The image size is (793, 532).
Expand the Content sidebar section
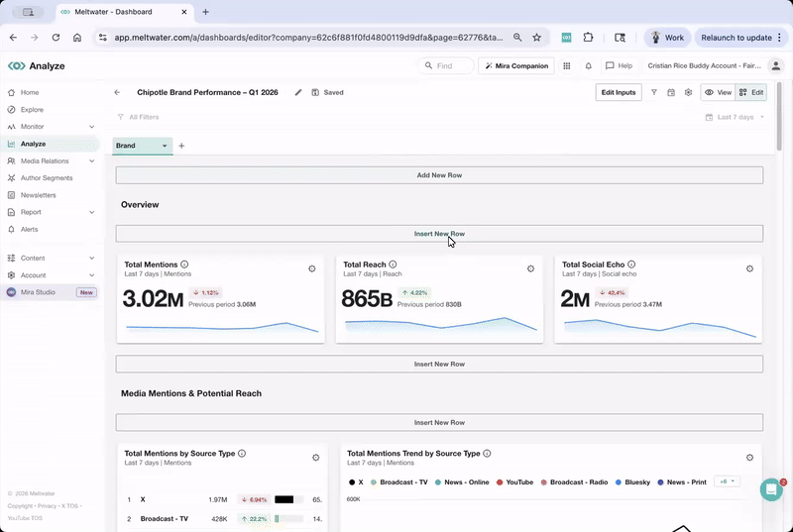[x=91, y=259]
